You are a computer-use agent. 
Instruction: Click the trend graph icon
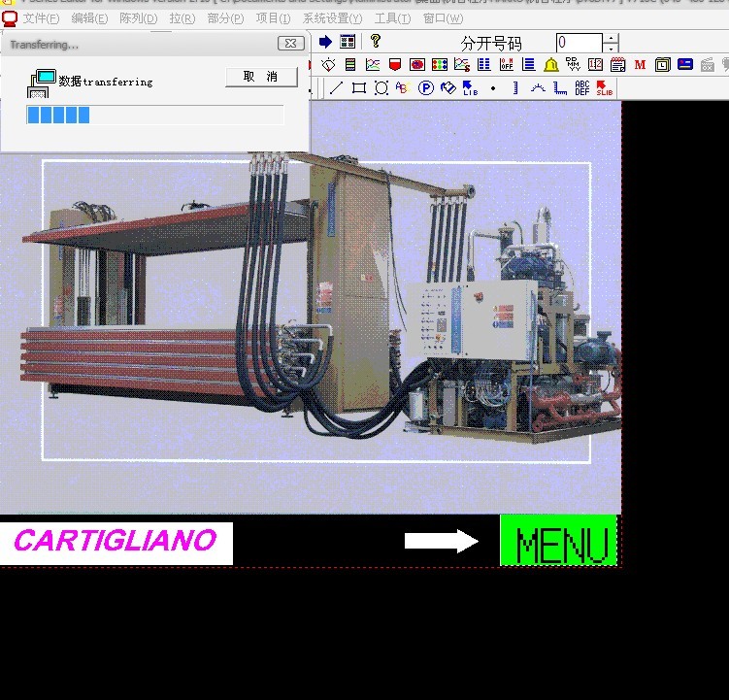click(373, 65)
